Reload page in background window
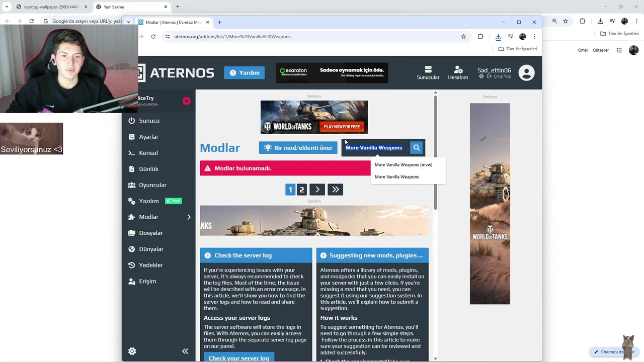 coord(32,21)
